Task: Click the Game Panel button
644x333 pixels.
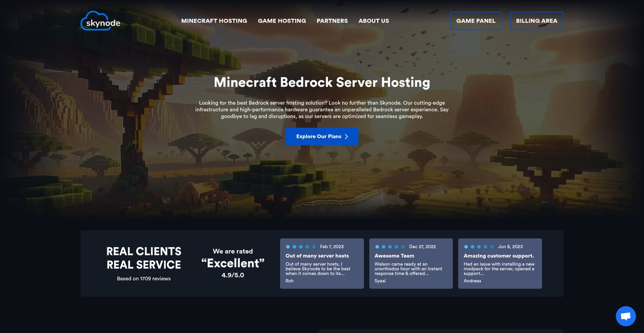Action: click(475, 21)
